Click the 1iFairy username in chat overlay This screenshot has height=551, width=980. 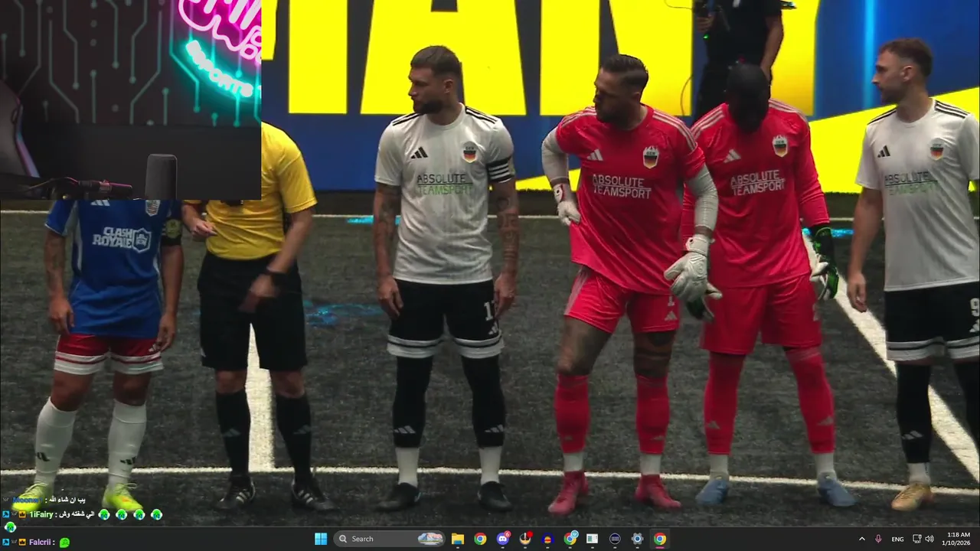coord(41,514)
